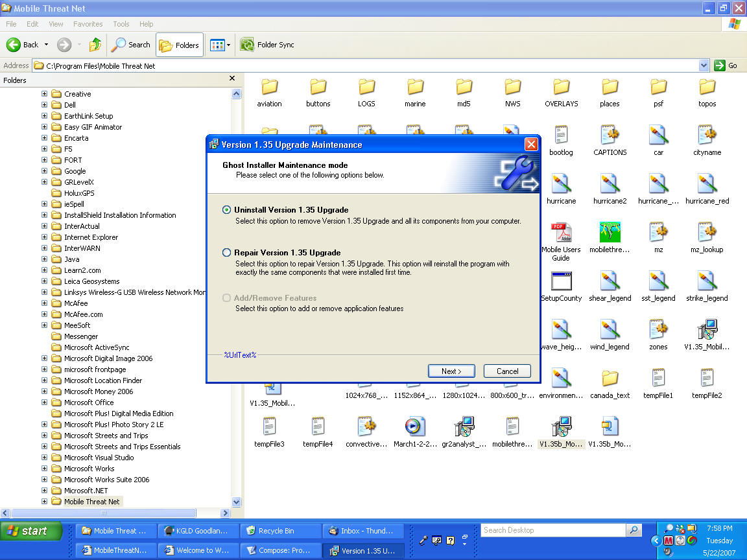The width and height of the screenshot is (747, 560).
Task: Switch to Inbox - Thunderbird taskbar button
Action: click(363, 531)
